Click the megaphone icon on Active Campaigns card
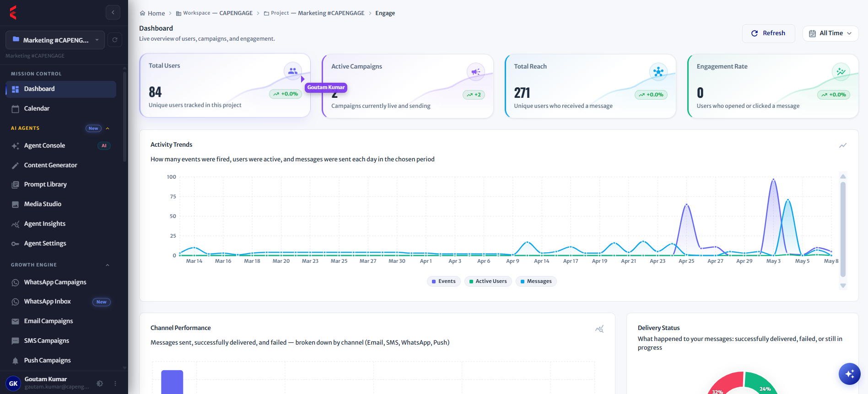The width and height of the screenshot is (868, 394). (476, 72)
